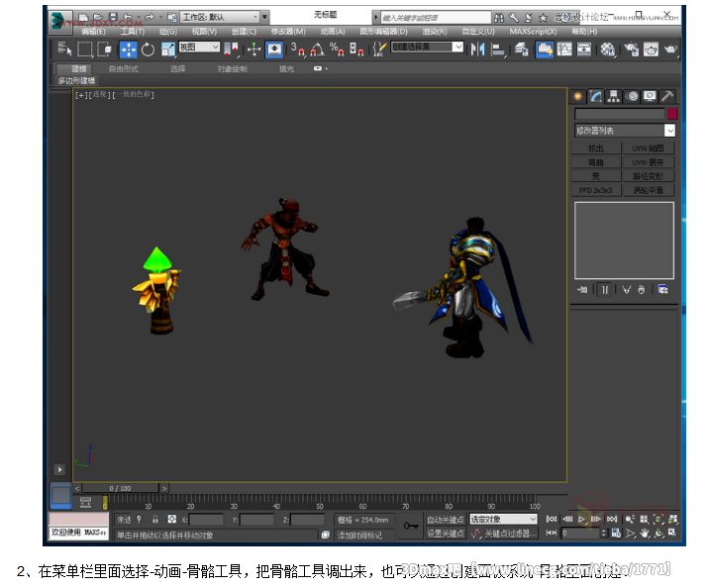The image size is (710, 588).
Task: Toggle the selection lock padlock icon
Action: [x=154, y=519]
